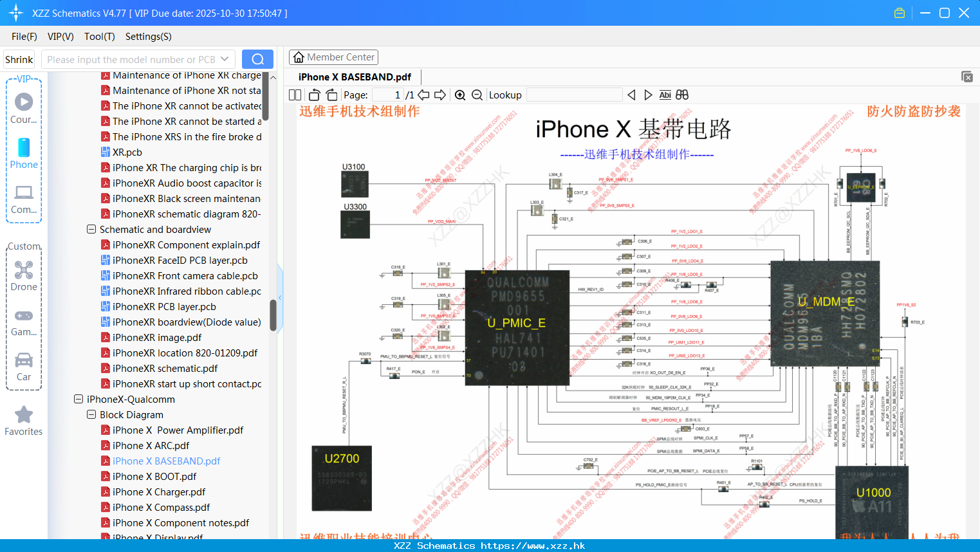Open iPhoneXR Front camera cable.pcb

pos(185,275)
